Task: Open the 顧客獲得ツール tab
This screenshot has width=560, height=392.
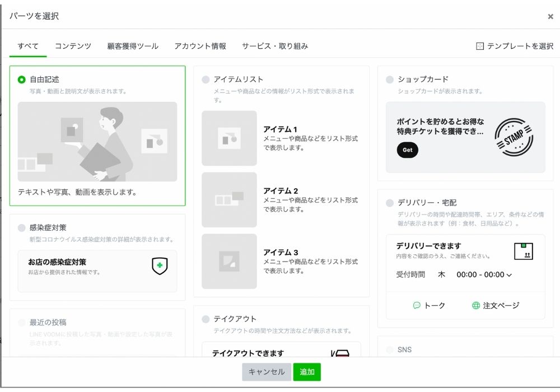Action: [x=133, y=46]
